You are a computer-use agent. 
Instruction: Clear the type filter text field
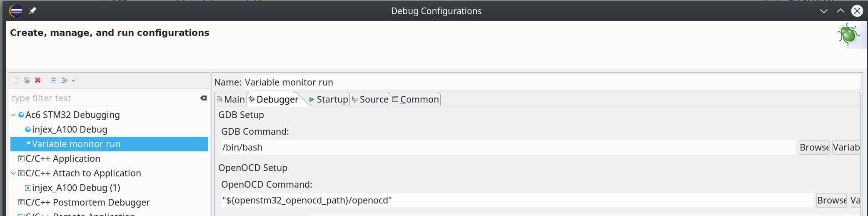203,98
